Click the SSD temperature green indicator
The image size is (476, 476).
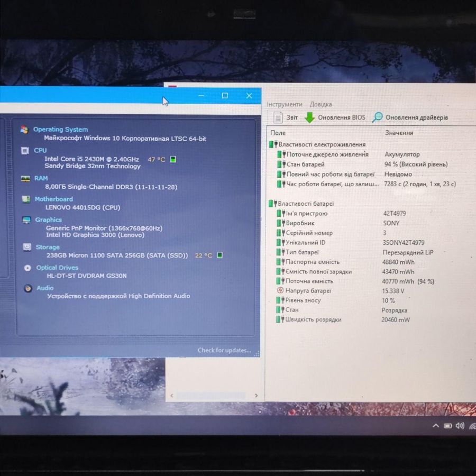click(x=220, y=255)
